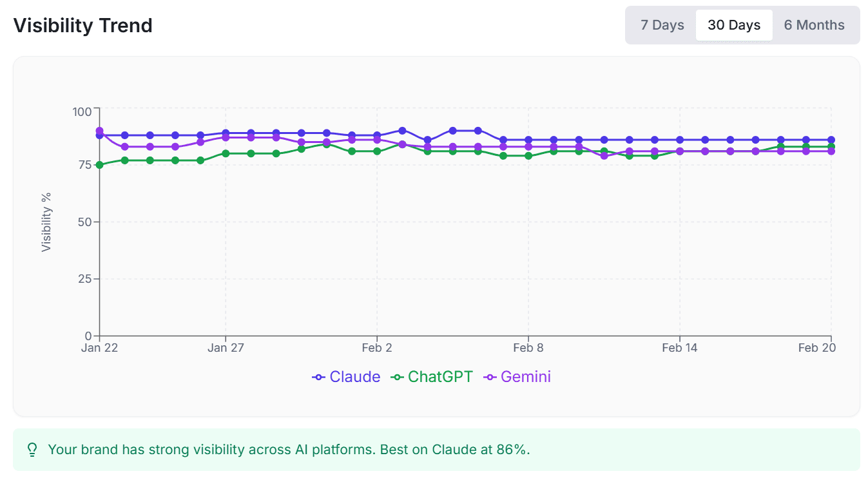
Task: Select the 6 Months time range
Action: coord(814,24)
